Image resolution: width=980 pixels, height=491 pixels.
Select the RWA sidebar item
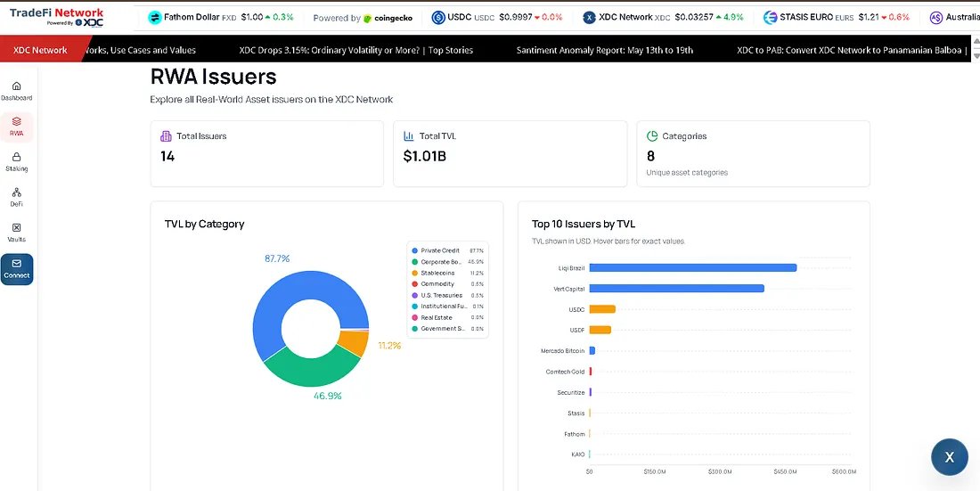click(16, 127)
